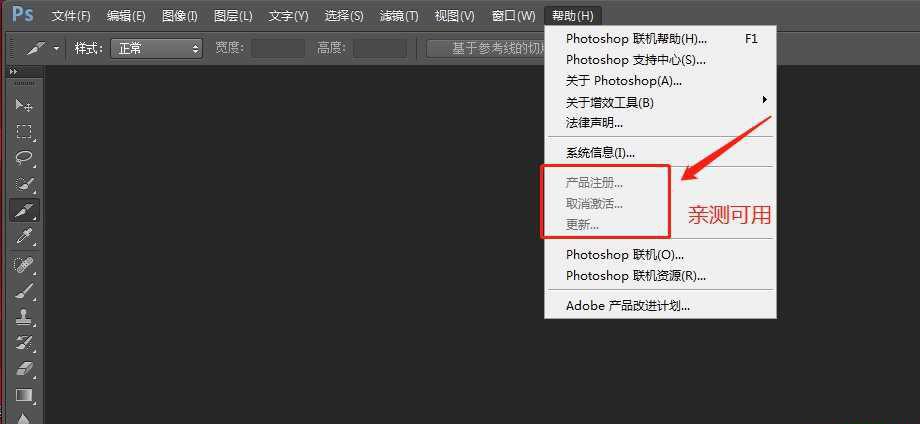
Task: Open the 文件(F) menu
Action: pos(71,16)
